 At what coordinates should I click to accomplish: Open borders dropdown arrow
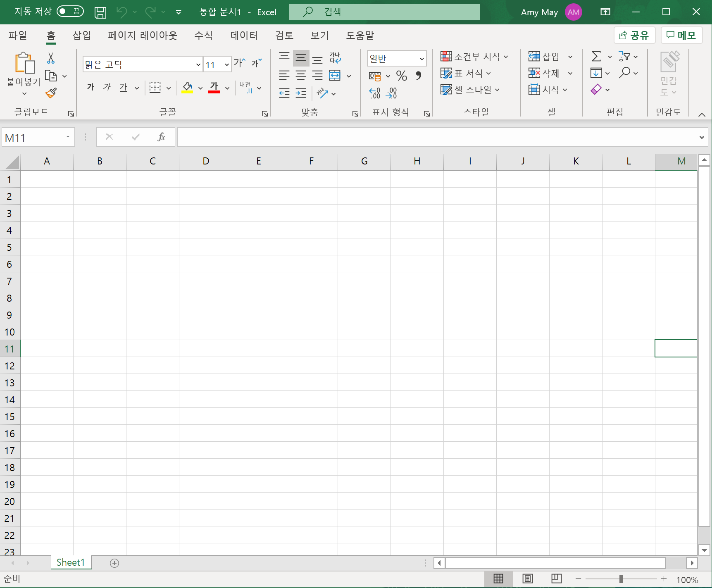click(169, 88)
